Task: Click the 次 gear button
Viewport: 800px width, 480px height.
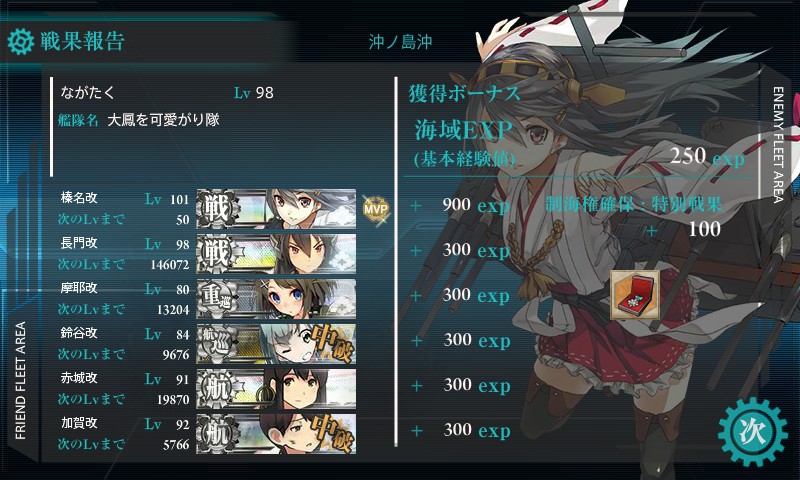Action: [753, 432]
